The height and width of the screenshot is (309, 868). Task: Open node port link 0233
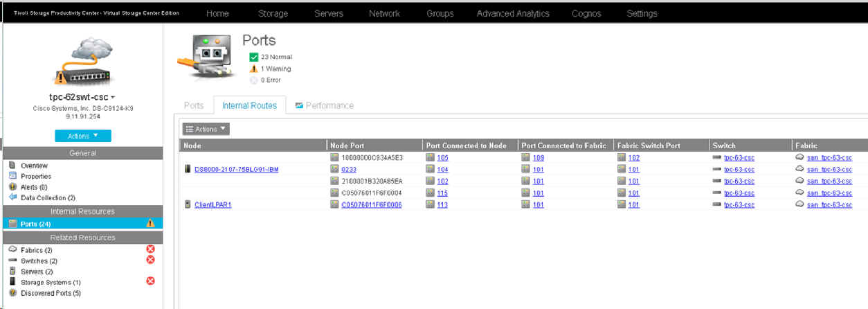pyautogui.click(x=350, y=169)
